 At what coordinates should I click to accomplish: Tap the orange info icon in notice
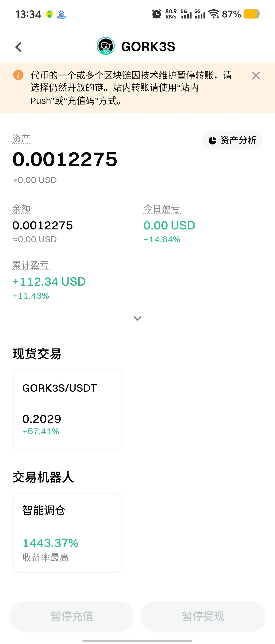click(18, 75)
